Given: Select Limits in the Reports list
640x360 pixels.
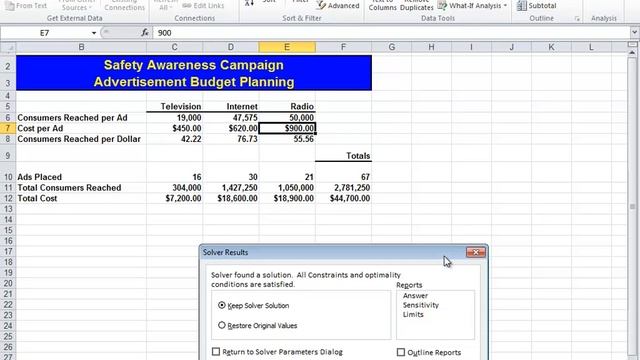Looking at the screenshot, I should coord(413,314).
